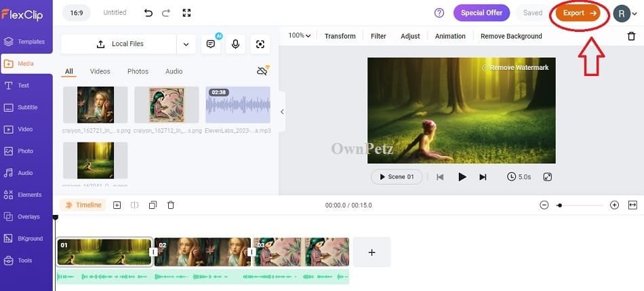Expand the Local Files dropdown arrow
This screenshot has height=291, width=644.
186,44
